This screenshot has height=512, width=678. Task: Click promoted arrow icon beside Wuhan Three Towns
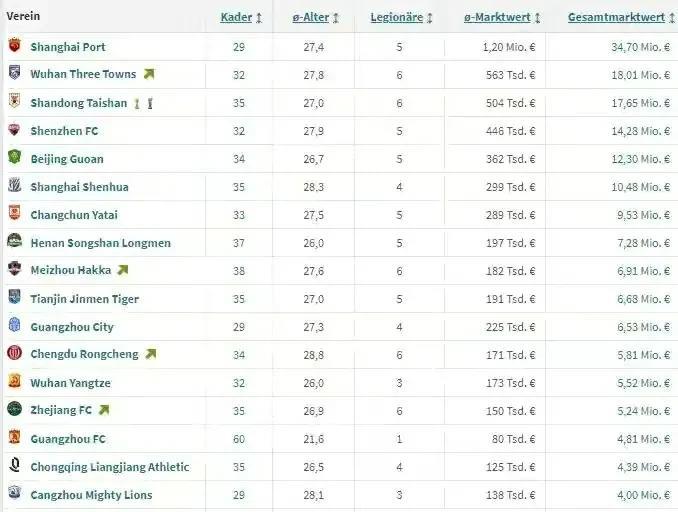click(149, 74)
